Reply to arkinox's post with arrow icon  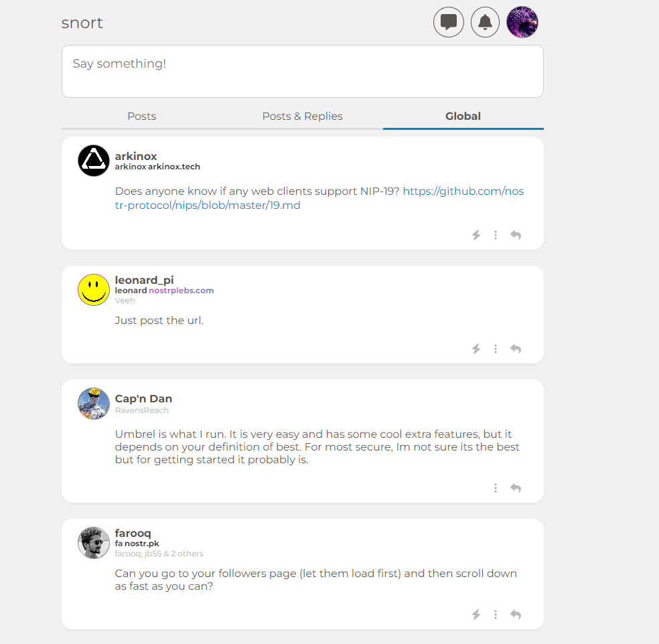516,235
